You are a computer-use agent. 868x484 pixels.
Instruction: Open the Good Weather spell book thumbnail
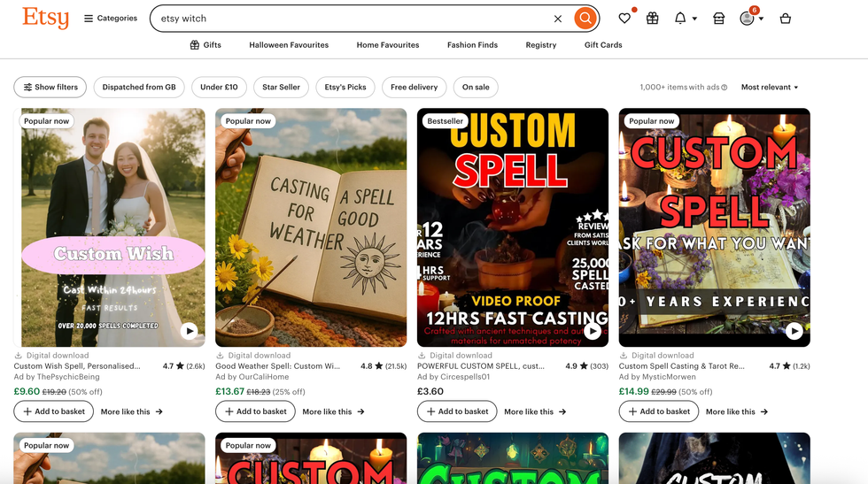[311, 227]
